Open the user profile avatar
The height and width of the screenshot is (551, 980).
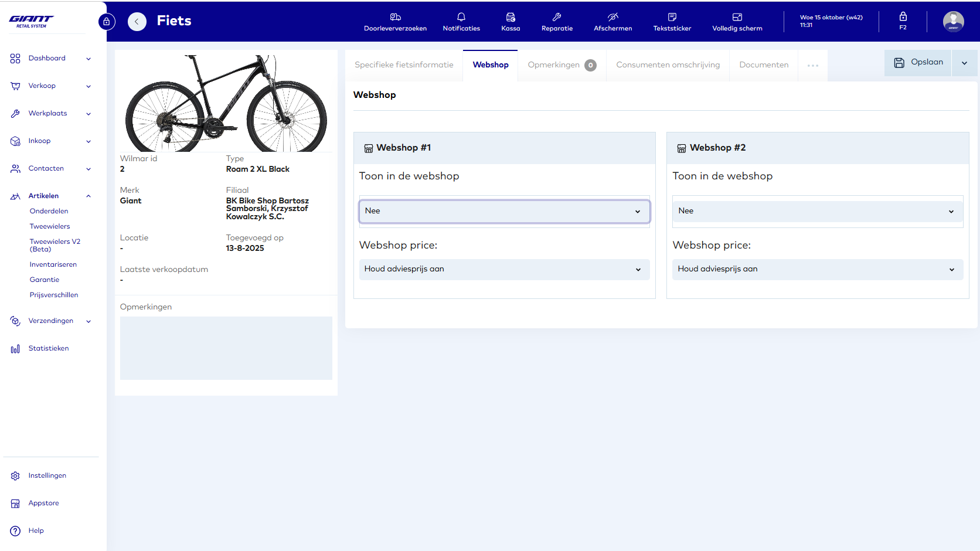coord(953,22)
